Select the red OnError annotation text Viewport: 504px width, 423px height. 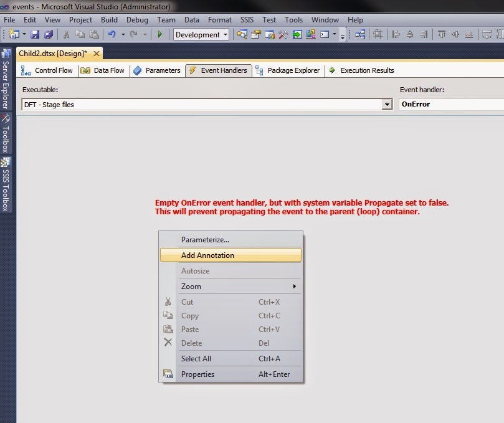(x=302, y=207)
